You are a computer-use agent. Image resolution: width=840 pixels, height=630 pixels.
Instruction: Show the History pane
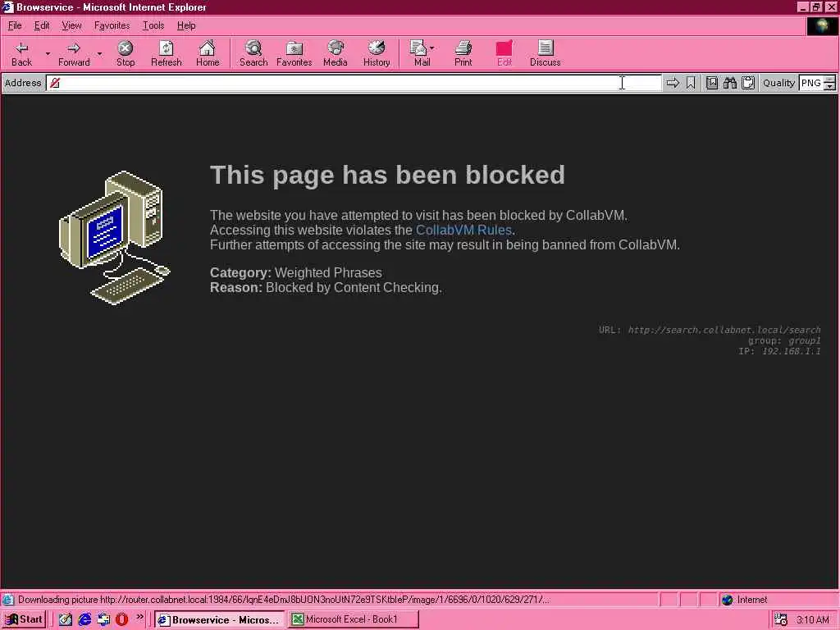[x=377, y=53]
